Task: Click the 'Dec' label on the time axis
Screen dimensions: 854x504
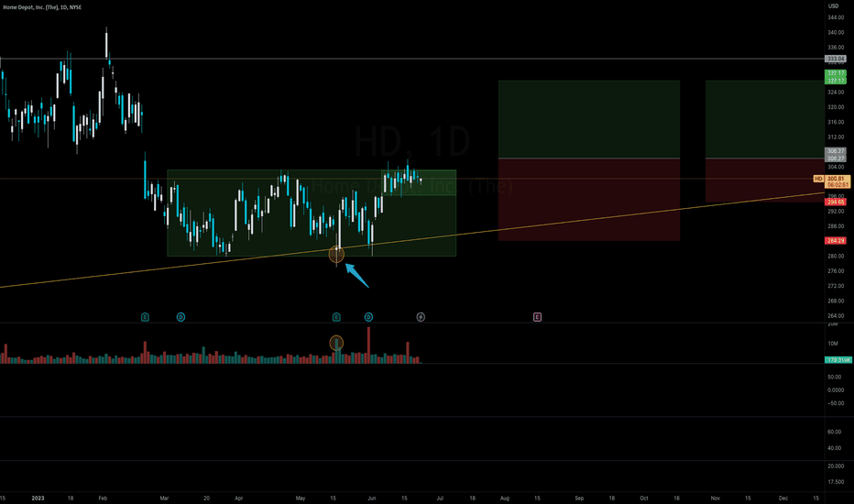Action: click(x=783, y=498)
